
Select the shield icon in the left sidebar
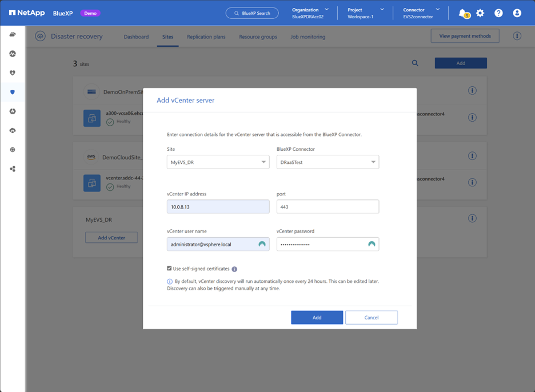13,92
